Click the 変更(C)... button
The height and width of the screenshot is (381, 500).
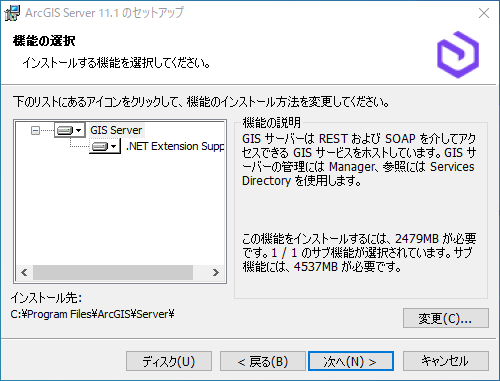[x=446, y=318]
